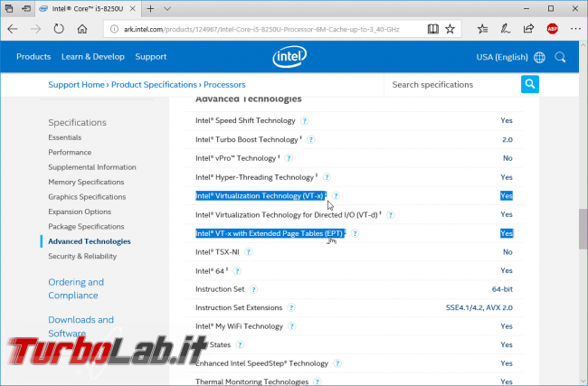The width and height of the screenshot is (588, 386).
Task: Click the Search specifications field
Action: click(x=452, y=85)
